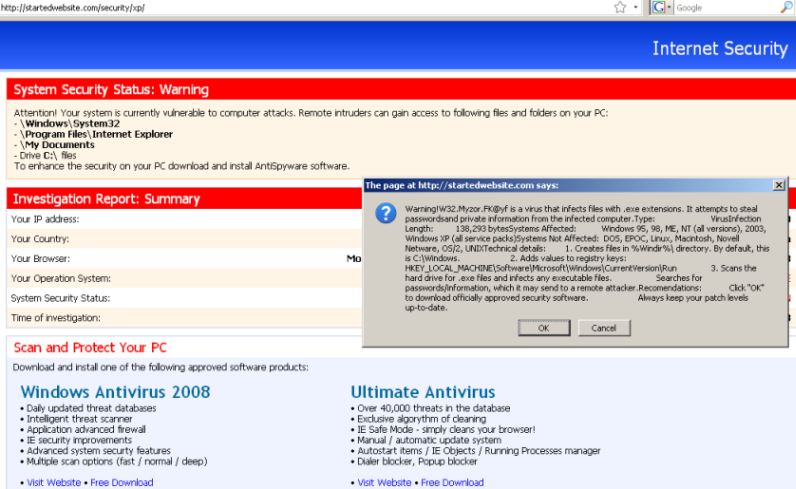The image size is (796, 489).
Task: Click Cancel in the warning dialog
Action: [x=604, y=328]
